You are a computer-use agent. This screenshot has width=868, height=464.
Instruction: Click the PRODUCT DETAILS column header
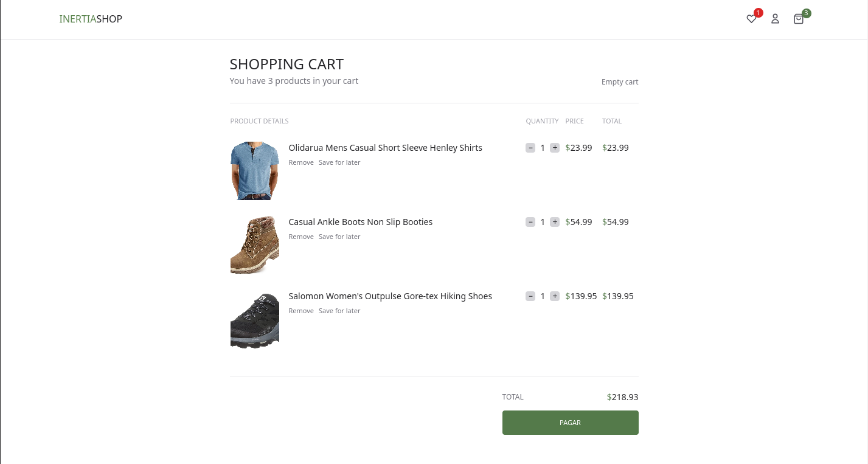pyautogui.click(x=260, y=121)
